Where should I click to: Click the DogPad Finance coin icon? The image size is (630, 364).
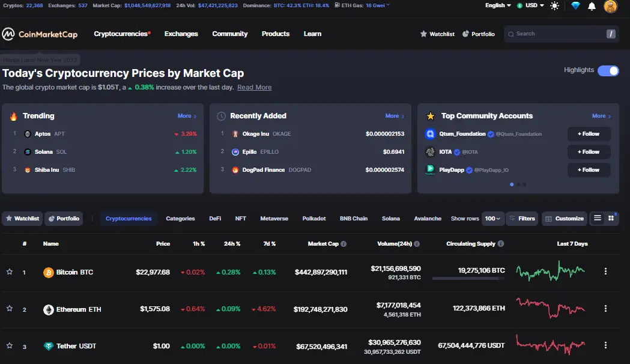235,170
